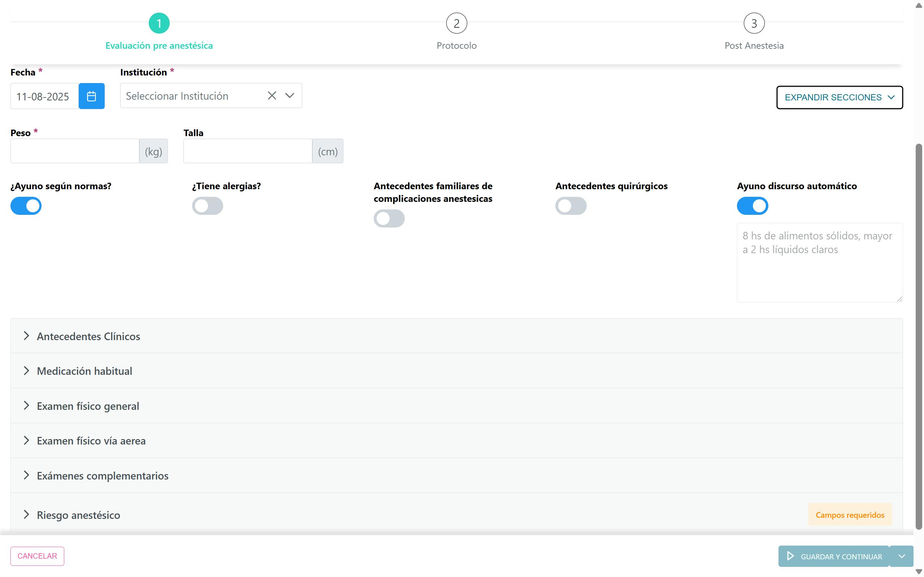Click the step 2 Protocolo circle
924x577 pixels.
tap(456, 24)
